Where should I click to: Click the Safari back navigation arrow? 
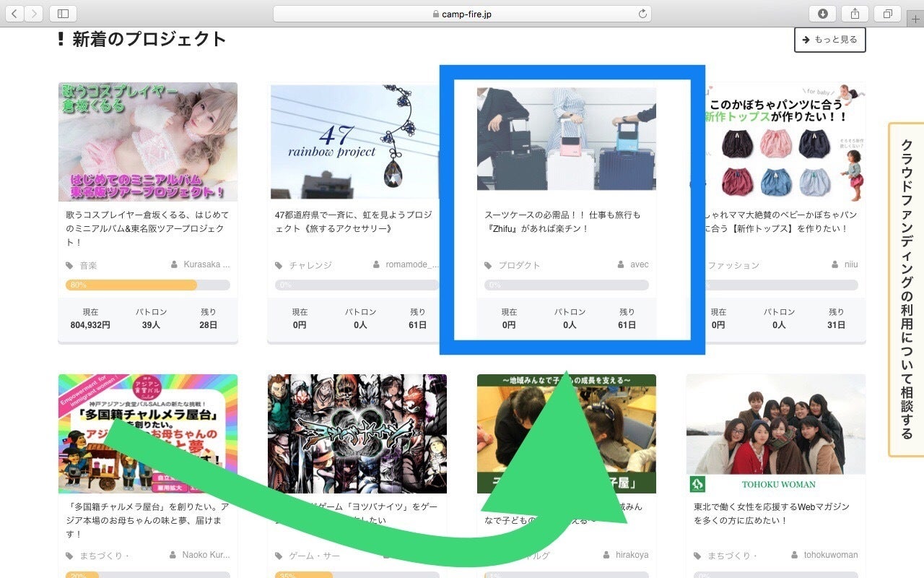click(x=14, y=14)
